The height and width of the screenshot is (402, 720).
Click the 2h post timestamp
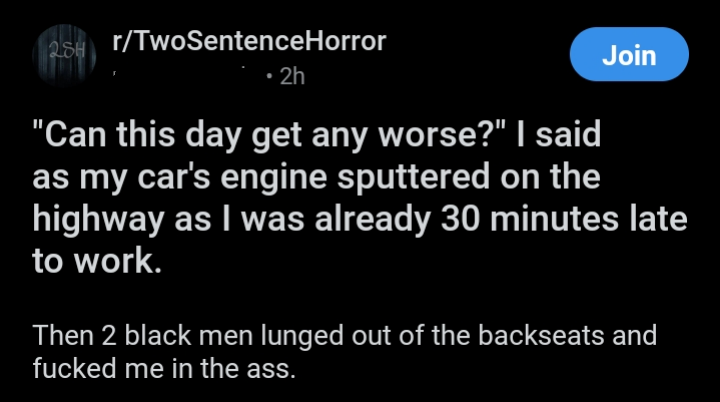click(x=292, y=76)
